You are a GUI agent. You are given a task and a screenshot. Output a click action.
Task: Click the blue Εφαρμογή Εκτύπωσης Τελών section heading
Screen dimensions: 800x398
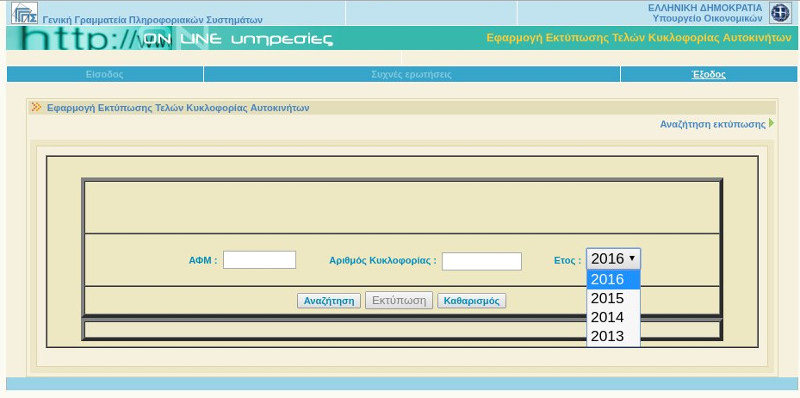tap(178, 108)
